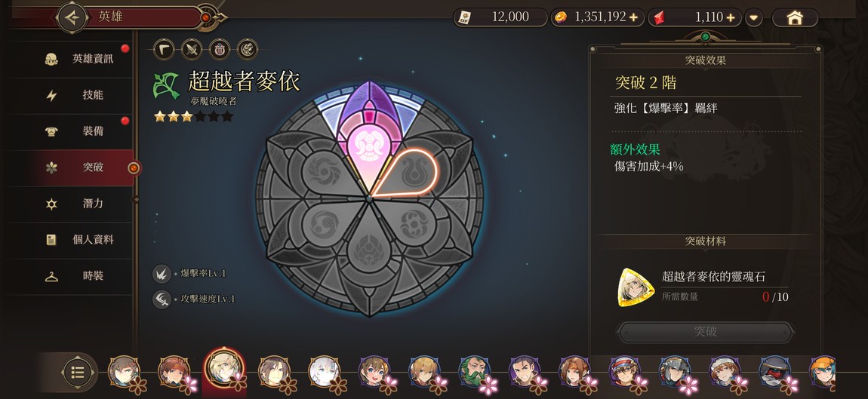This screenshot has height=399, width=868.
Task: Select the white-haired hero portrait
Action: [324, 371]
